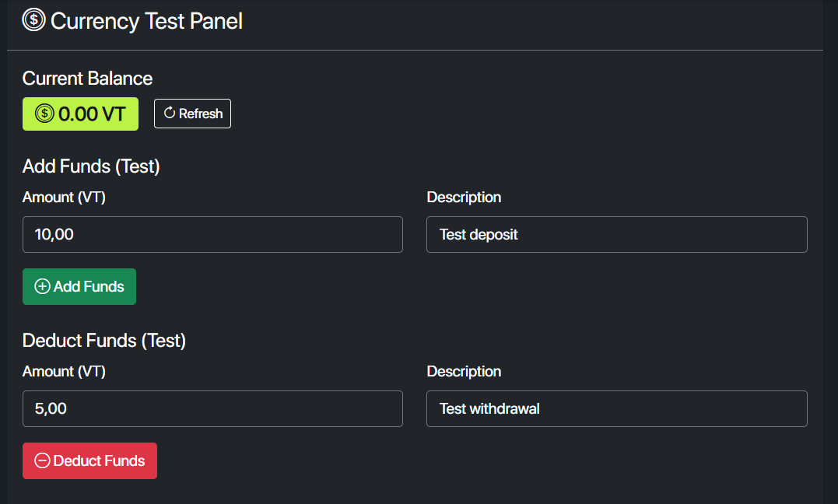Focus the Test withdrawal description field
Viewport: 838px width, 504px height.
pos(616,408)
